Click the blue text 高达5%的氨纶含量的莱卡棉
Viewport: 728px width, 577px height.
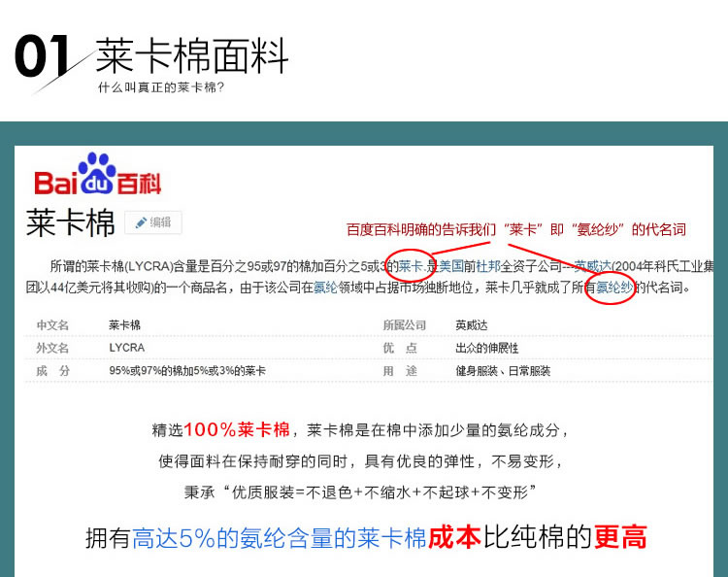tap(280, 538)
